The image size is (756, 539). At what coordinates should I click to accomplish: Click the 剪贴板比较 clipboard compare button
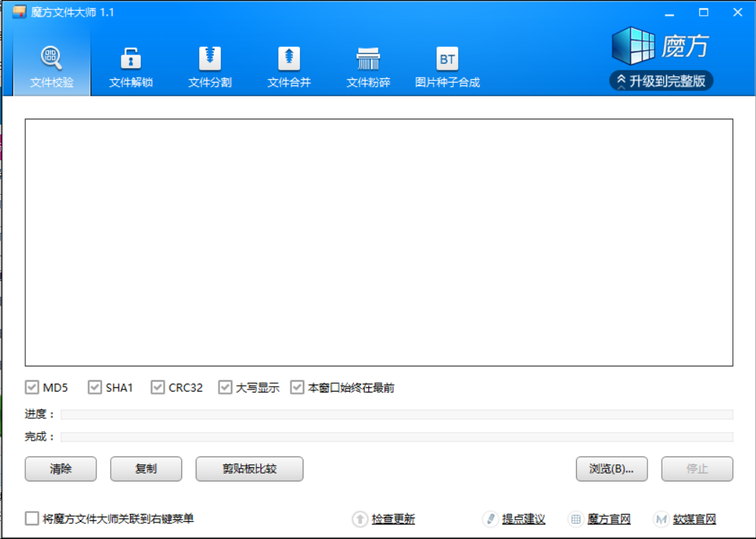[250, 469]
